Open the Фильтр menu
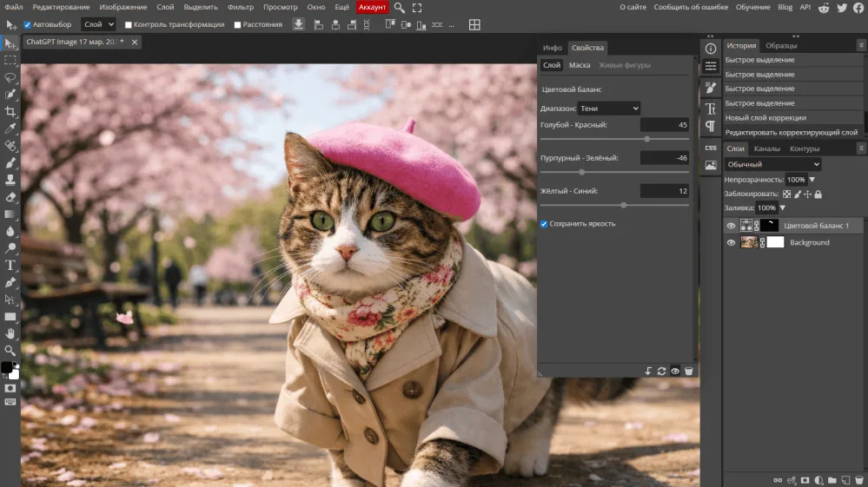Image resolution: width=868 pixels, height=487 pixels. click(x=241, y=7)
